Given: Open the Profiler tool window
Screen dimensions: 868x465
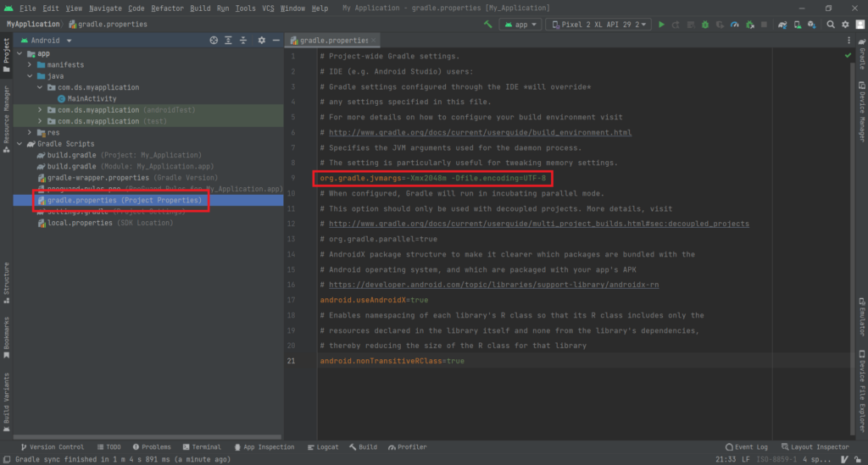Looking at the screenshot, I should 408,446.
